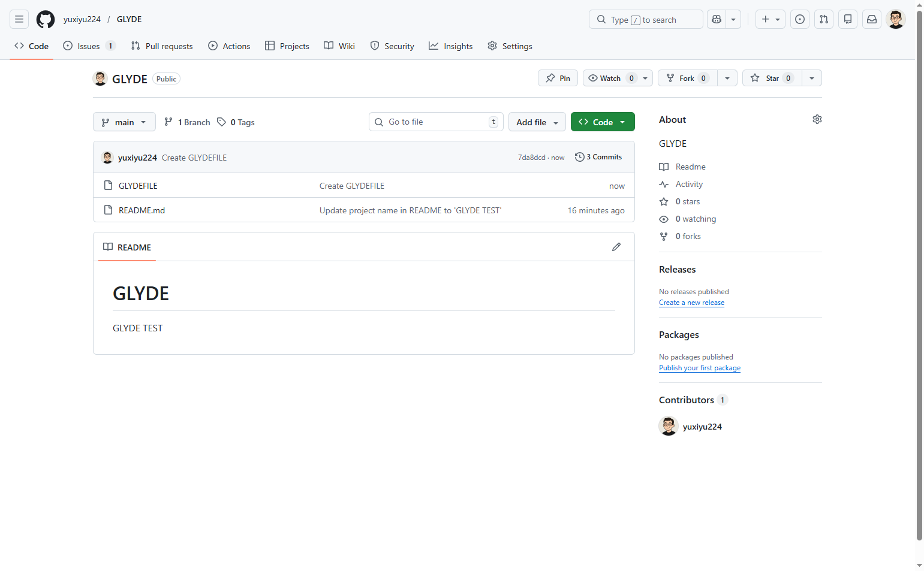Click the GitHub Octocat logo
This screenshot has width=924, height=571.
click(46, 19)
